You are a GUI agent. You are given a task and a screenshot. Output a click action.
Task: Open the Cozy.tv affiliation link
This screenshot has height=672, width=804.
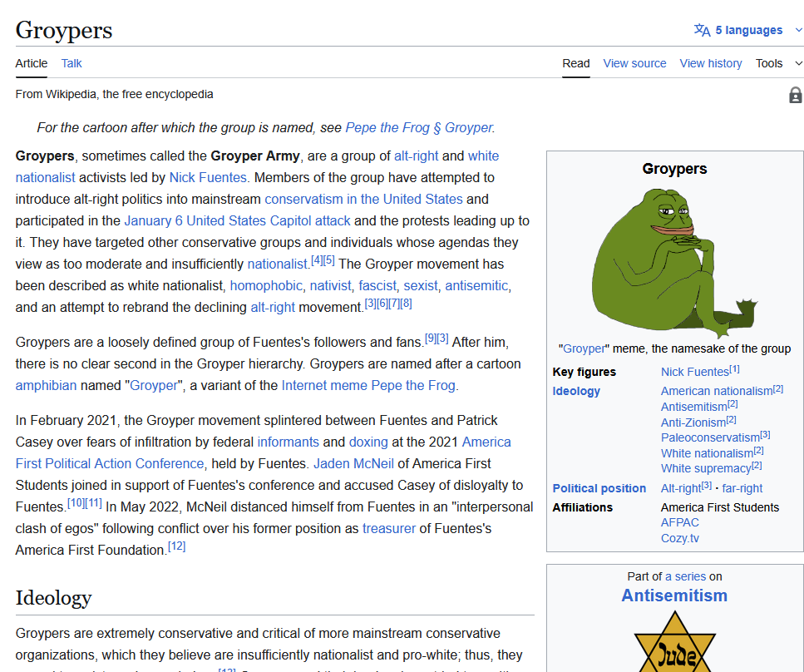[680, 539]
